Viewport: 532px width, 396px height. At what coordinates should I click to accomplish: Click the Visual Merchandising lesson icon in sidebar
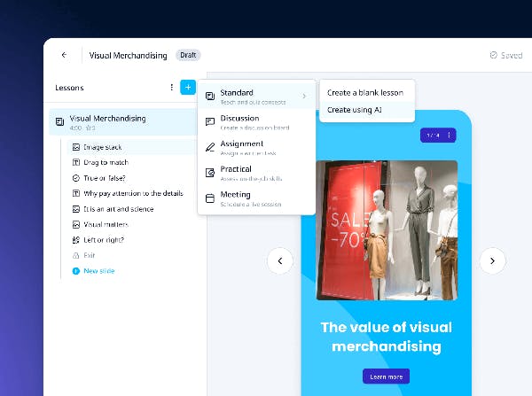click(59, 121)
